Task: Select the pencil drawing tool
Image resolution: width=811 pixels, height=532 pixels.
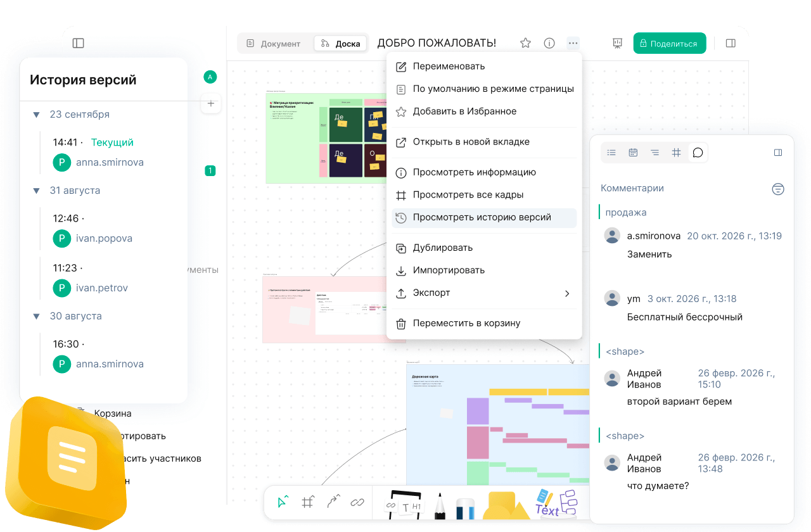Action: (x=440, y=505)
